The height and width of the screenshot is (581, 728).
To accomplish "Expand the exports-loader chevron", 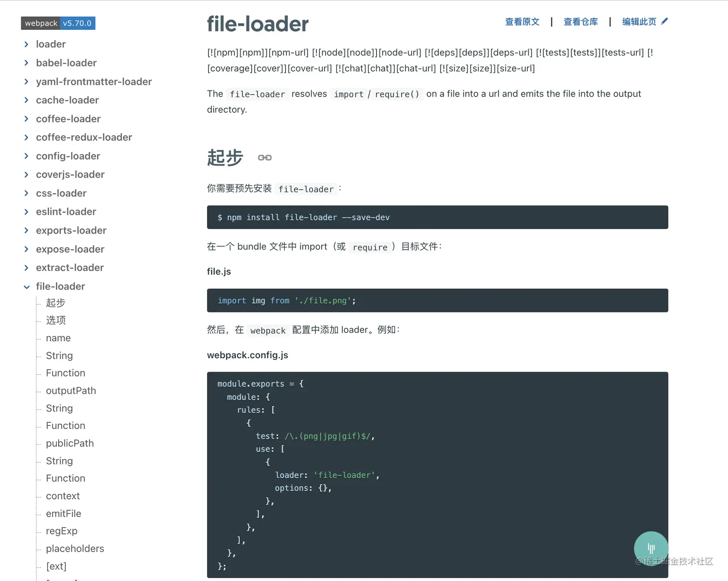I will [x=26, y=231].
